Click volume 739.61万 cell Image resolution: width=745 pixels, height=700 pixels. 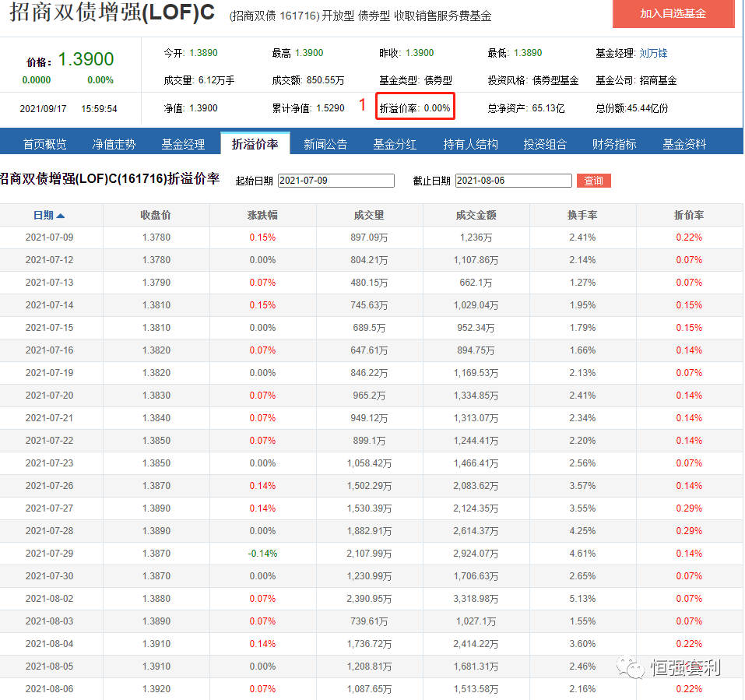point(369,621)
